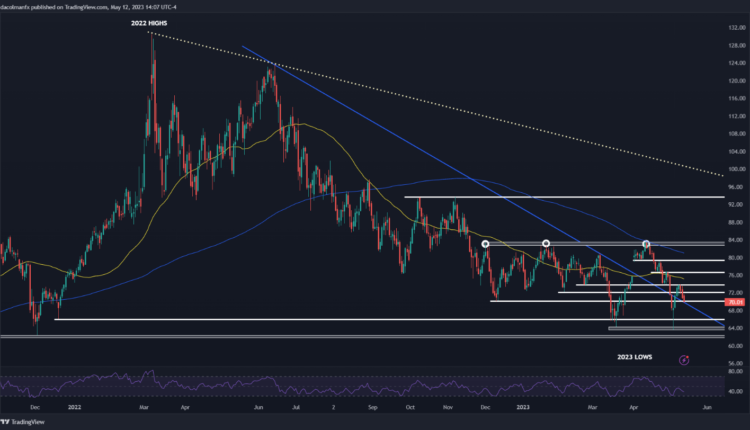
Task: Click the 100.00 level on price axis
Action: pyautogui.click(x=735, y=169)
